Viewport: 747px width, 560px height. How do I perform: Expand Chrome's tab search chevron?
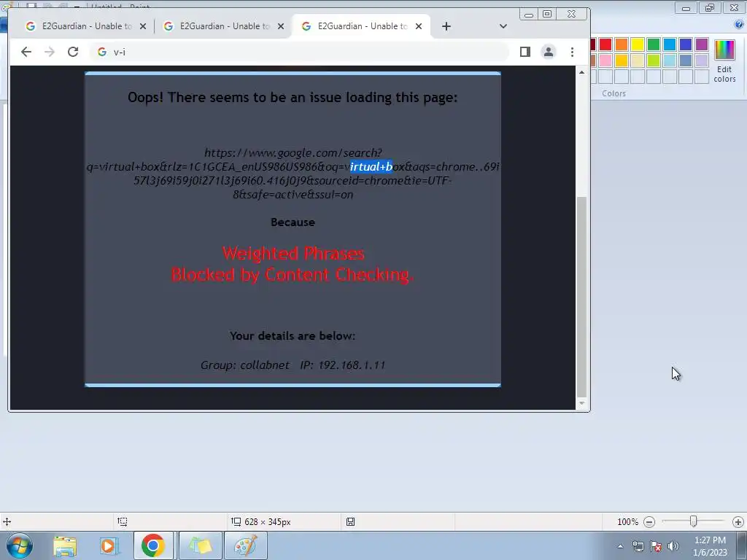click(x=503, y=26)
